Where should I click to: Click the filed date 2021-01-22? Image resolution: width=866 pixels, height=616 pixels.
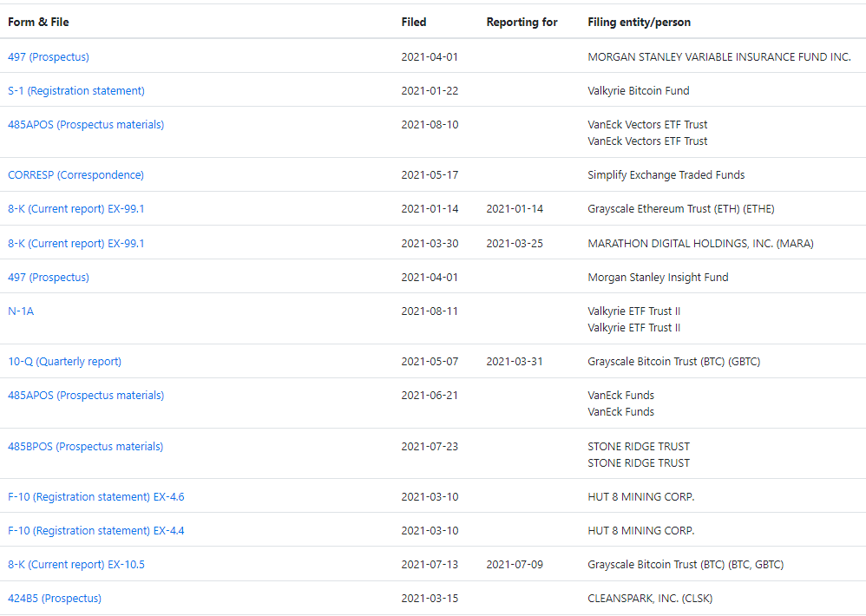point(430,90)
